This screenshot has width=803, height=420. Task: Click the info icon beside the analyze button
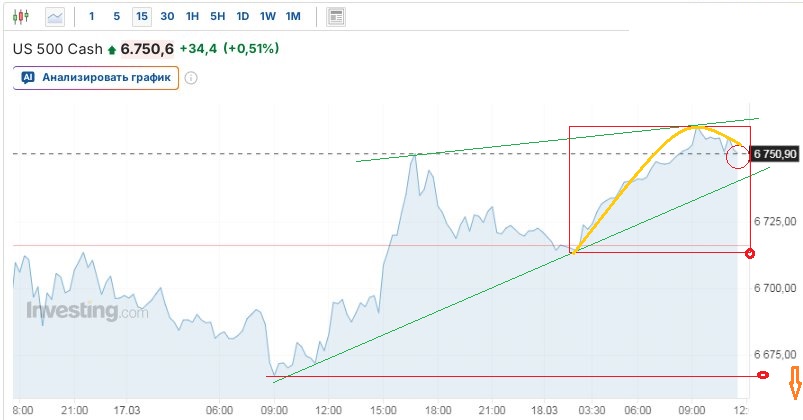click(191, 78)
